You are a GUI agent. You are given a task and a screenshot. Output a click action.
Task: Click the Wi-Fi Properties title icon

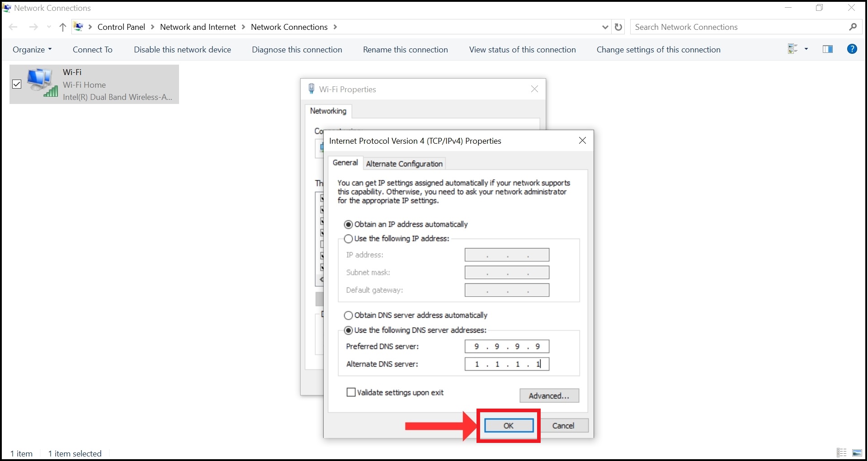point(311,89)
